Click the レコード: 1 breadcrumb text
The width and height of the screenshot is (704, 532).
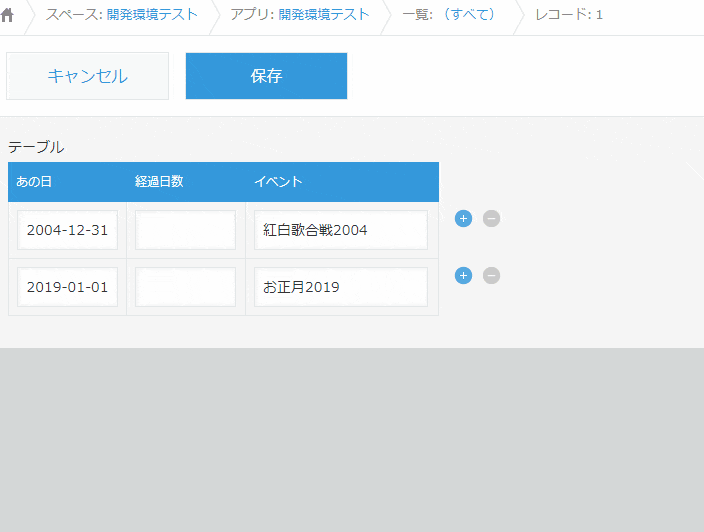569,14
